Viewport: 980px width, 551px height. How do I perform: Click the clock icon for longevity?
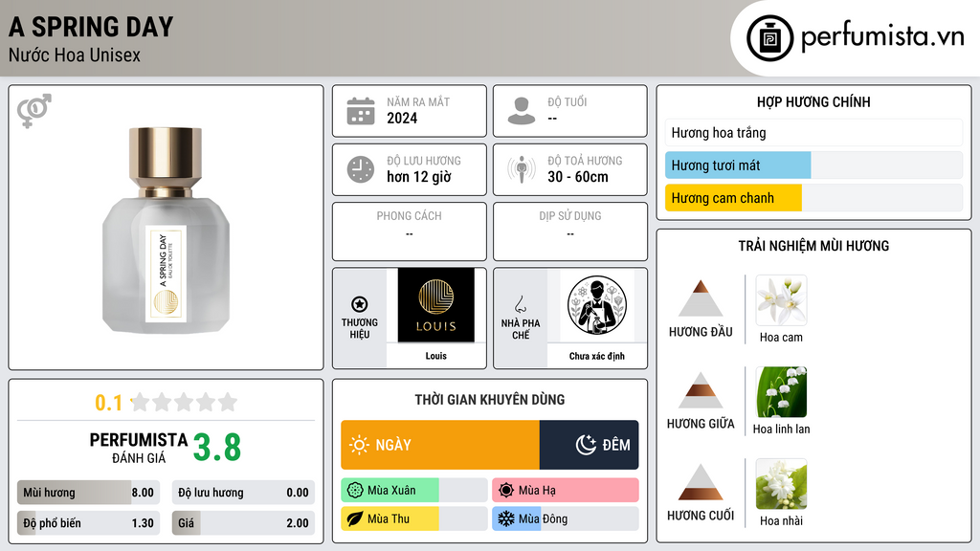click(361, 169)
